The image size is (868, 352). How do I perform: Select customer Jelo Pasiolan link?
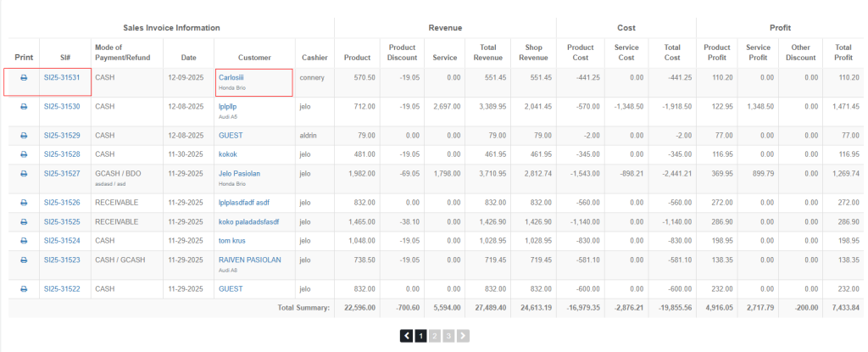pos(241,173)
